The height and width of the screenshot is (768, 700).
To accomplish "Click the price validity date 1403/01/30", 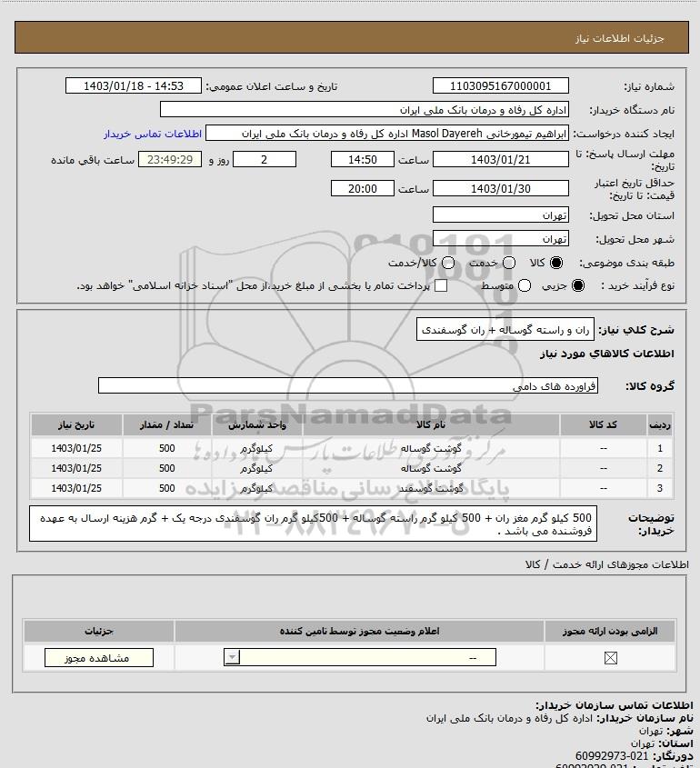I will tap(501, 188).
